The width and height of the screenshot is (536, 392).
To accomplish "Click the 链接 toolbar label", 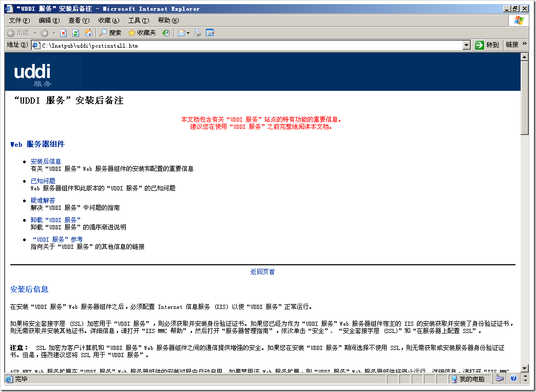I will coord(512,45).
